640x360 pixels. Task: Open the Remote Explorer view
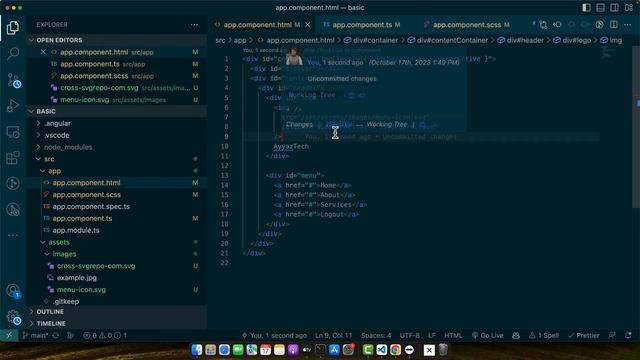(x=13, y=132)
